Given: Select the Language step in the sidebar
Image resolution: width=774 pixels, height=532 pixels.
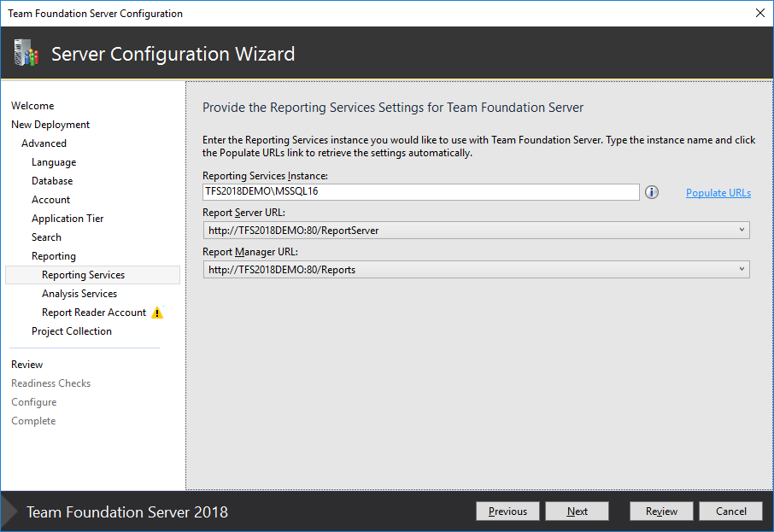Looking at the screenshot, I should tap(54, 162).
